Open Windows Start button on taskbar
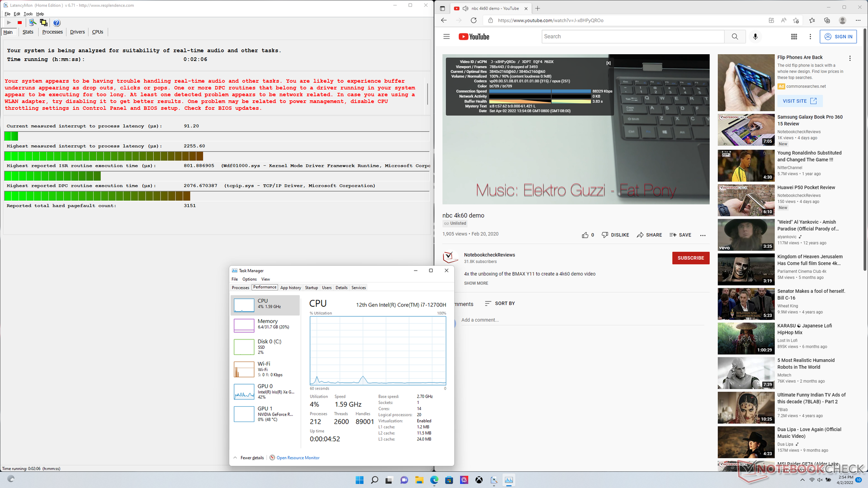This screenshot has width=868, height=488. [359, 480]
